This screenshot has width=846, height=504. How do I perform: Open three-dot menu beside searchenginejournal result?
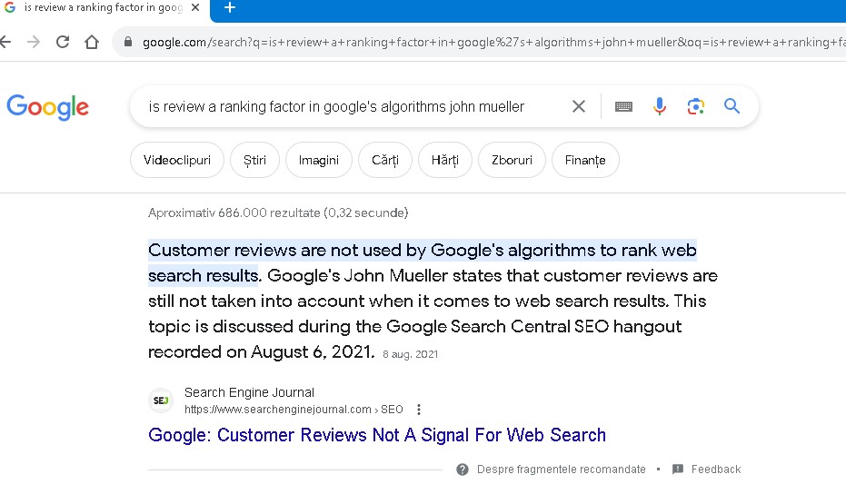[419, 410]
